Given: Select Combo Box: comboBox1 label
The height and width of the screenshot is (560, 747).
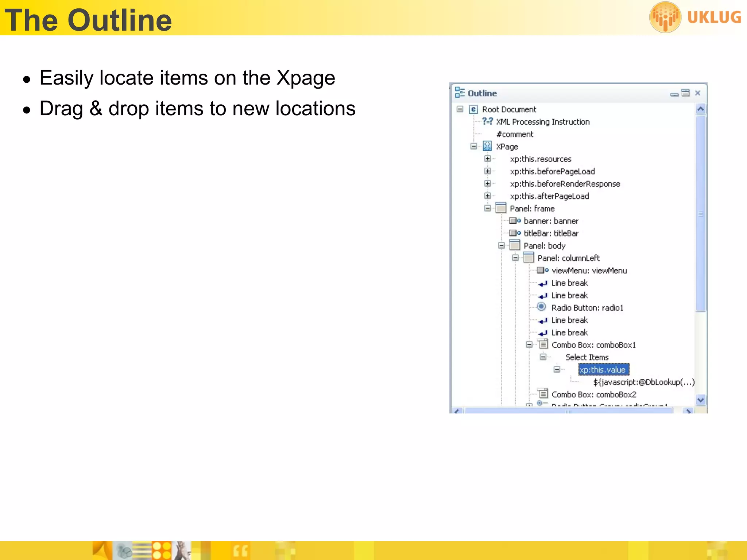Looking at the screenshot, I should 593,345.
